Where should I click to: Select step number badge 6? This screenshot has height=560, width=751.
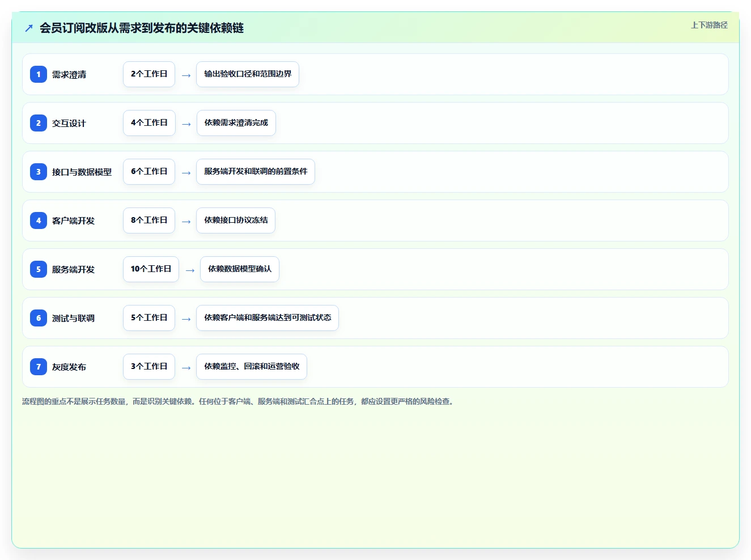pos(39,318)
